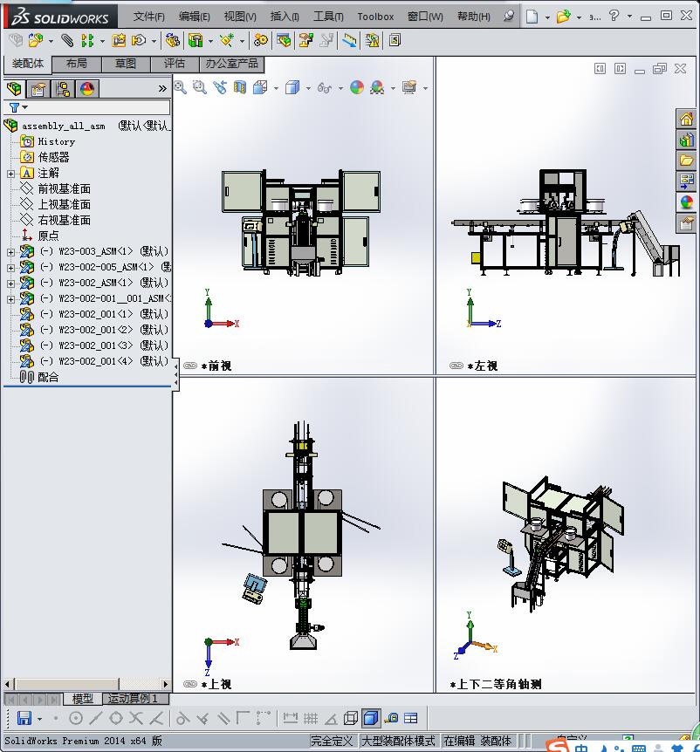Open the 工具(T) menu
The width and height of the screenshot is (700, 752).
coord(328,17)
